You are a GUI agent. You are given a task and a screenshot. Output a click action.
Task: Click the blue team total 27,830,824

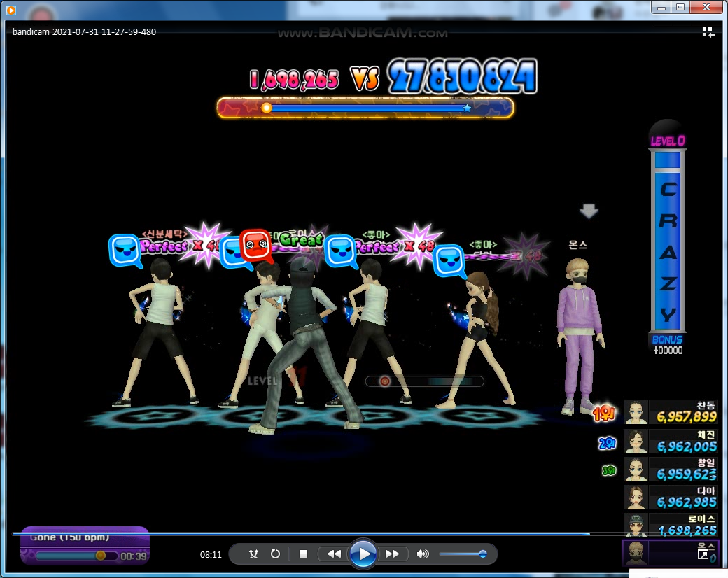pos(463,76)
